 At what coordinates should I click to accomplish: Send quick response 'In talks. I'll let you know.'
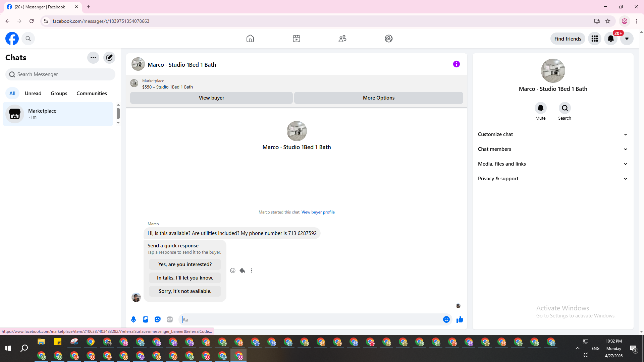tap(185, 278)
